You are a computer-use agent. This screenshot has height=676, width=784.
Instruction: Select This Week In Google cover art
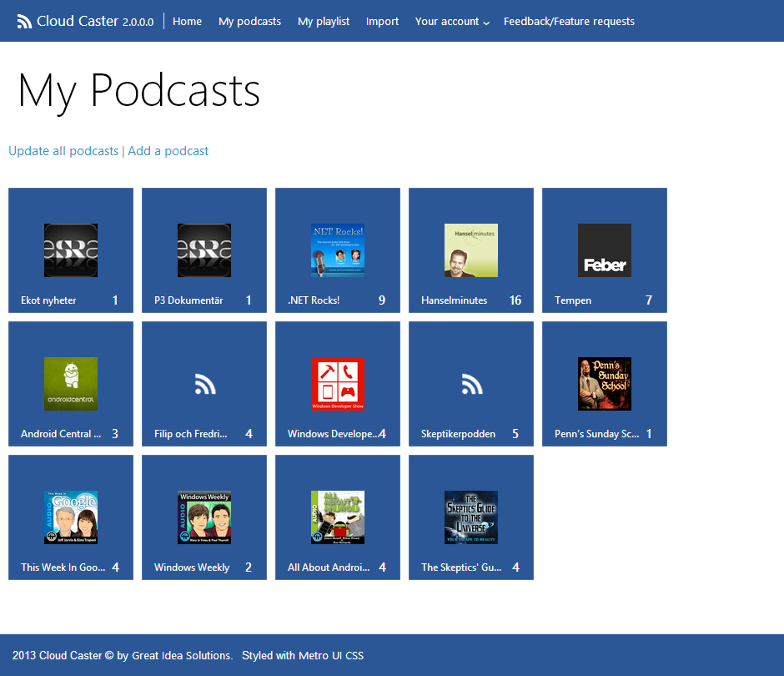[71, 517]
